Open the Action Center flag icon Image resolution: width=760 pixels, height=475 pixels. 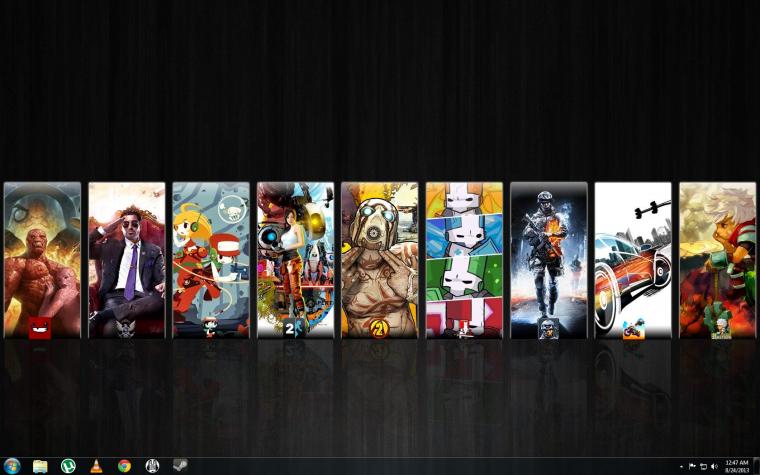pyautogui.click(x=692, y=466)
